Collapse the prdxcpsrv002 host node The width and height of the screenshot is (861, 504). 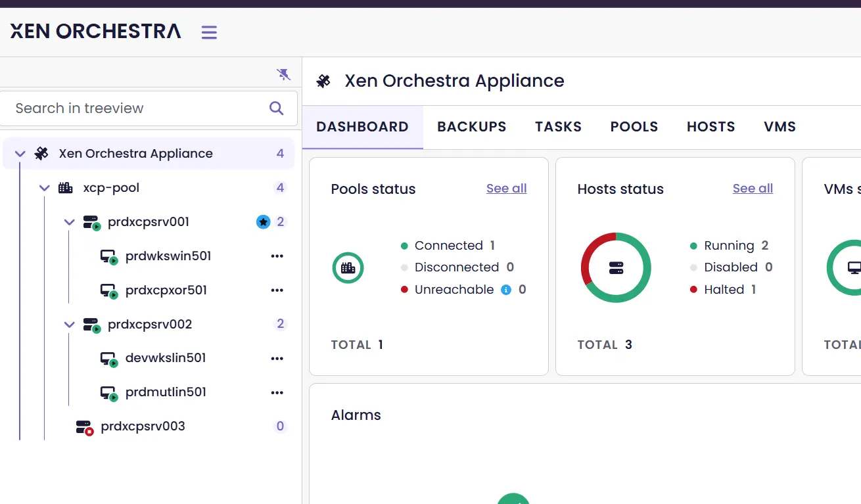pos(70,325)
